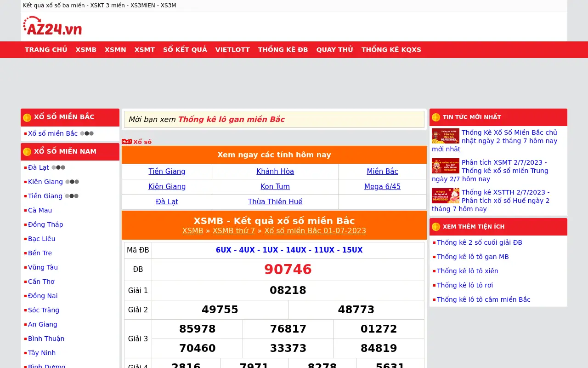Click Xổ số miền Bắc 01-07-2023 breadcrumb
The width and height of the screenshot is (588, 368).
[x=315, y=231]
